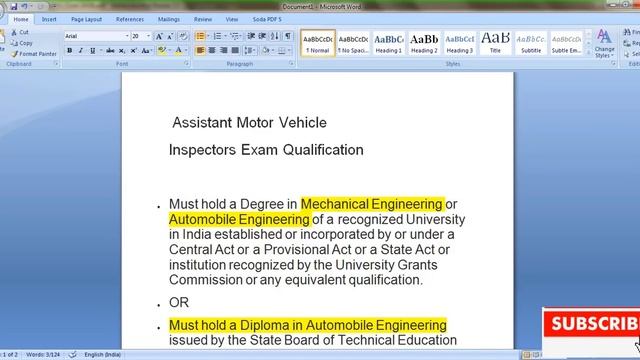
Task: Toggle the bulleted list button
Action: click(200, 36)
